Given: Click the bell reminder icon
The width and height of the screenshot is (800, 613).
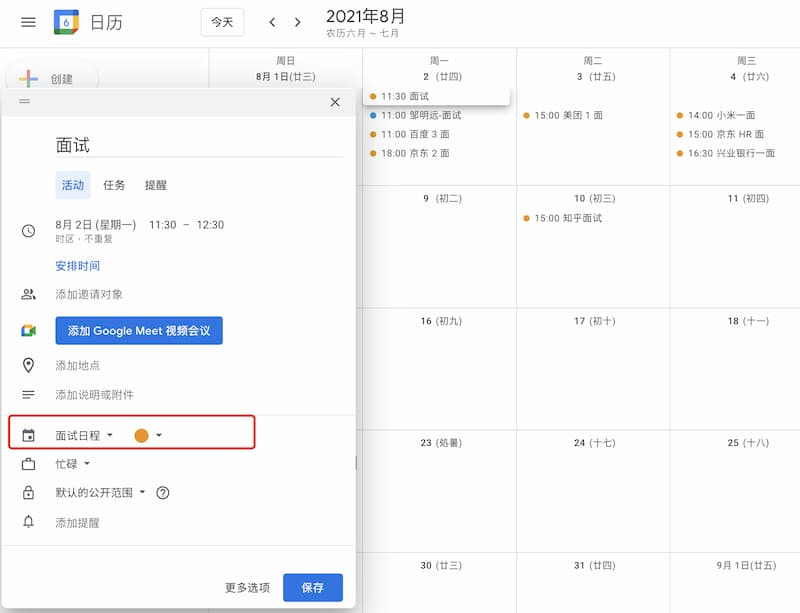Looking at the screenshot, I should pyautogui.click(x=29, y=522).
